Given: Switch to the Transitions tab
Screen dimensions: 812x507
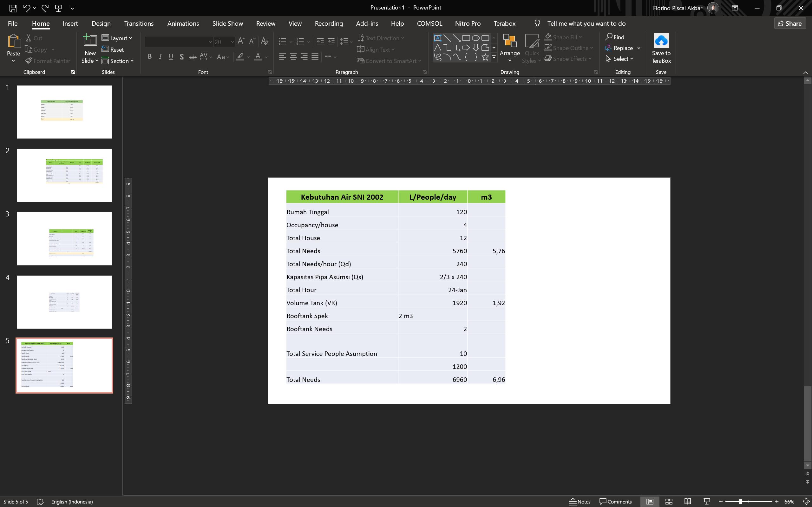Looking at the screenshot, I should pos(139,23).
